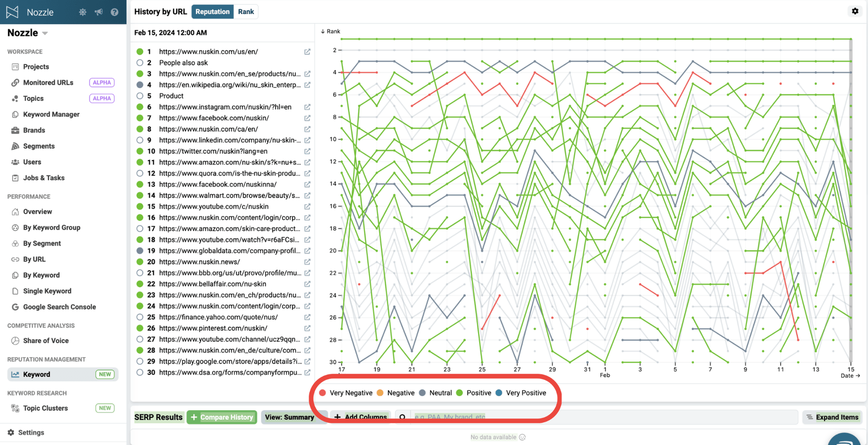Open announcements via the megaphone icon

pyautogui.click(x=98, y=12)
